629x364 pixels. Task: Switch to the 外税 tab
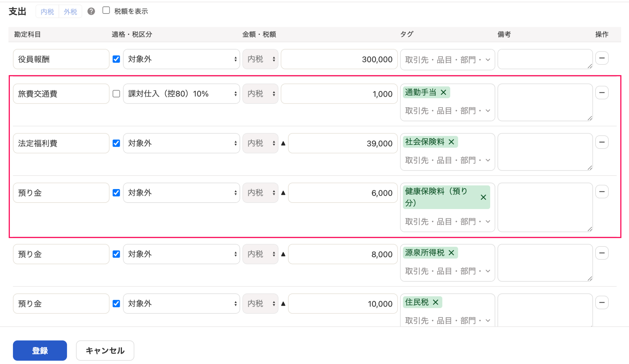click(x=70, y=12)
